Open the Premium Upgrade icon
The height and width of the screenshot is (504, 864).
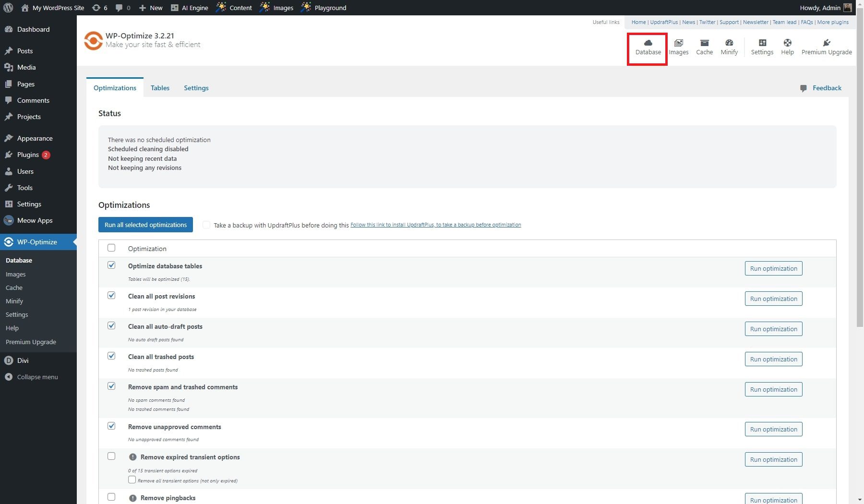(x=827, y=47)
